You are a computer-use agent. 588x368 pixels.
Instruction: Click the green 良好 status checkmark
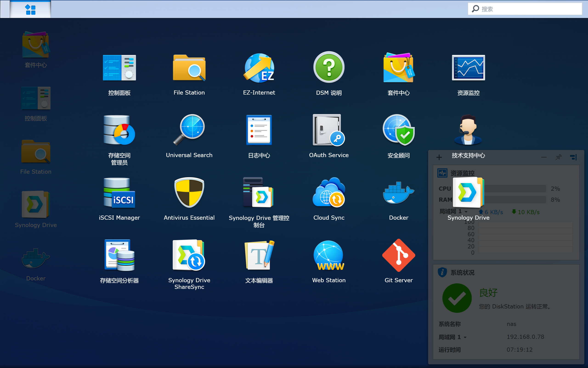click(457, 298)
